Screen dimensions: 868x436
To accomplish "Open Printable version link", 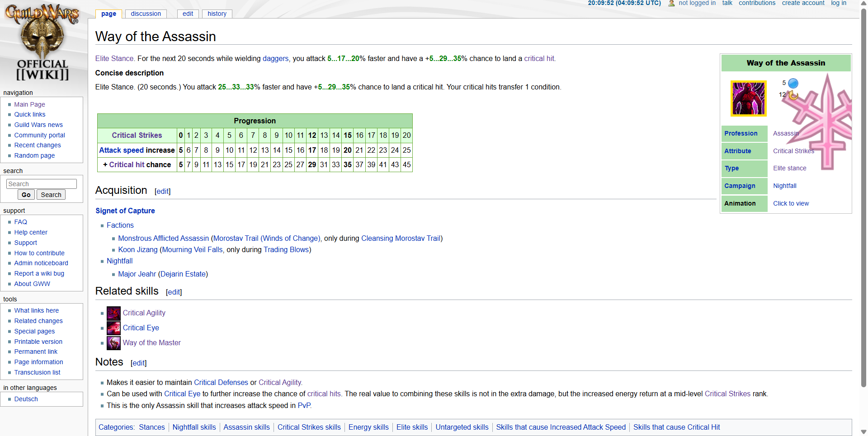I will [x=38, y=342].
